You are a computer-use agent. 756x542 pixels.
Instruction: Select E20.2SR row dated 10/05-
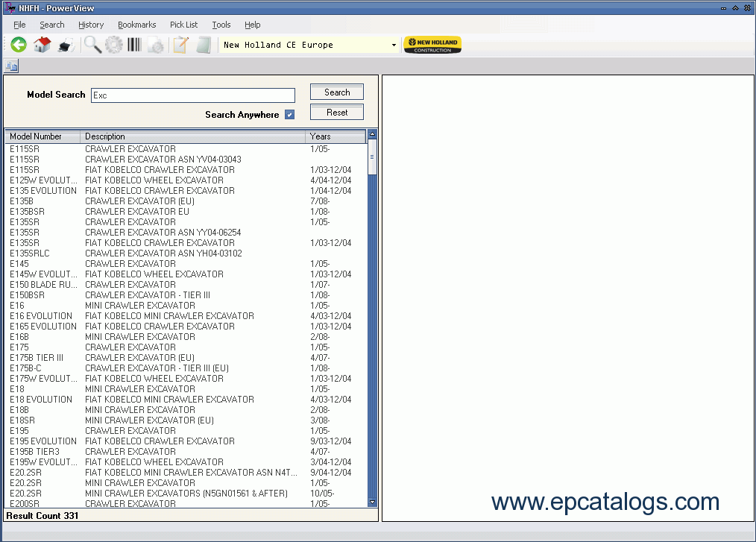186,494
